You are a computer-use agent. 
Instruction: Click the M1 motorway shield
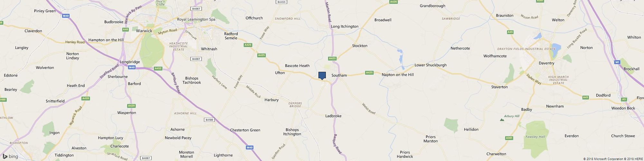[x=617, y=62]
